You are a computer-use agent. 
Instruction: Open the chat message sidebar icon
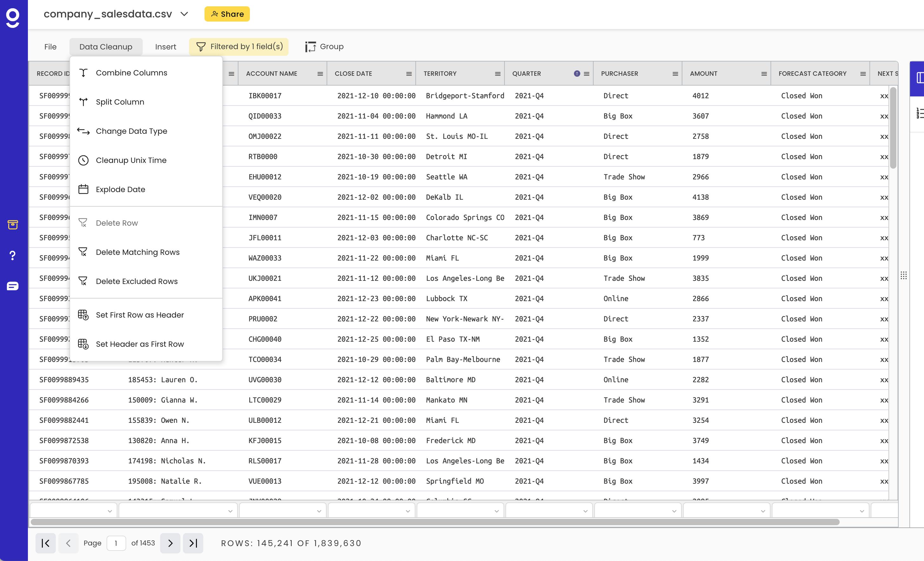pos(12,286)
